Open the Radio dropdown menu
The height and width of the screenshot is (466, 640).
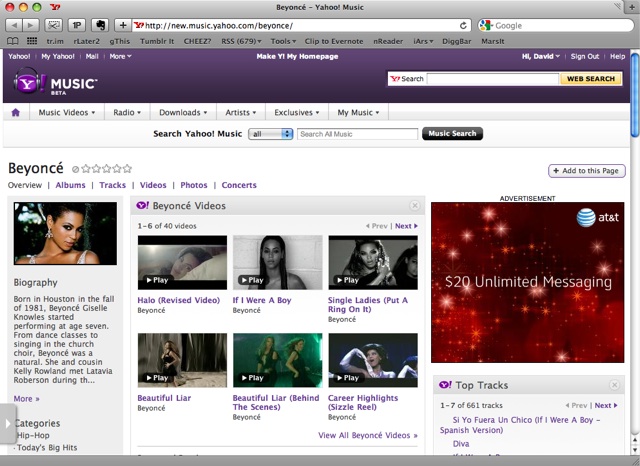point(127,112)
